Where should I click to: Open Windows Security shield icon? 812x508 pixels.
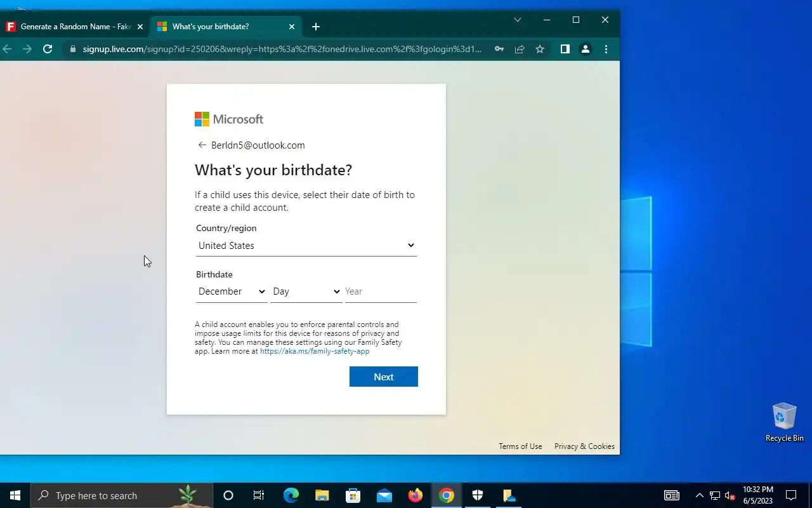[x=478, y=495]
